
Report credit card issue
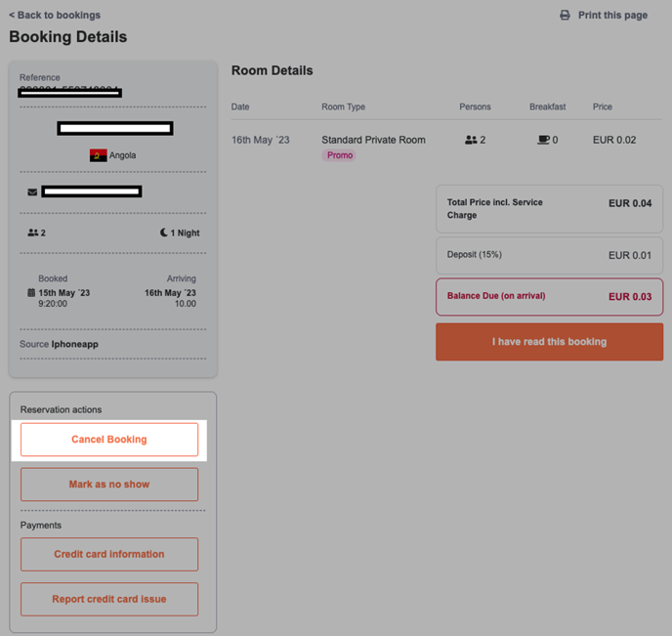coord(109,599)
